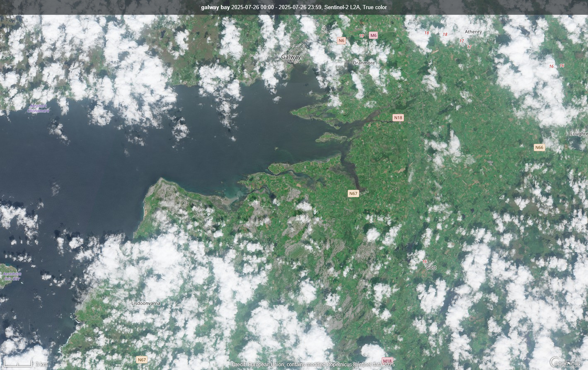Click the Copernicus logo
Screen dimensions: 588x370
[565, 363]
